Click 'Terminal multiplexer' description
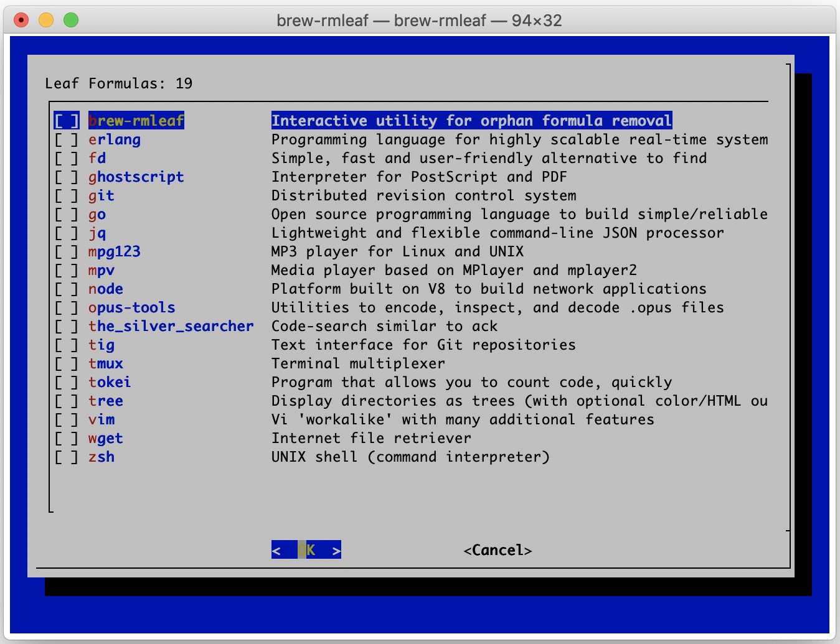The height and width of the screenshot is (644, 840). pyautogui.click(x=359, y=363)
